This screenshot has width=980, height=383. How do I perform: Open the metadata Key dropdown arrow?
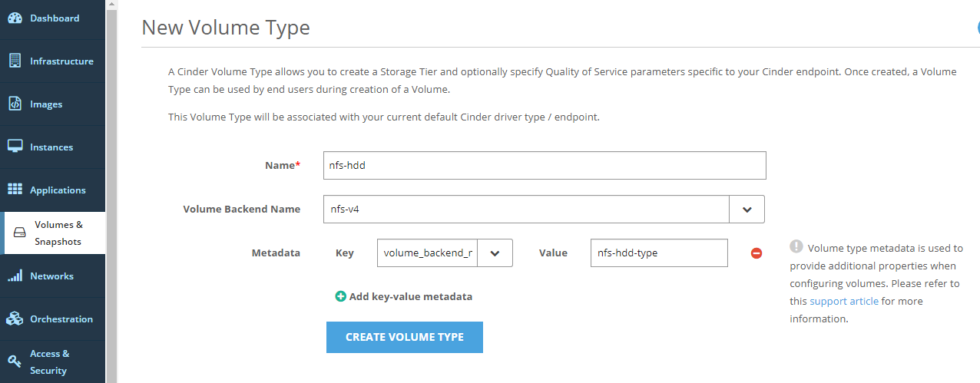[x=495, y=253]
